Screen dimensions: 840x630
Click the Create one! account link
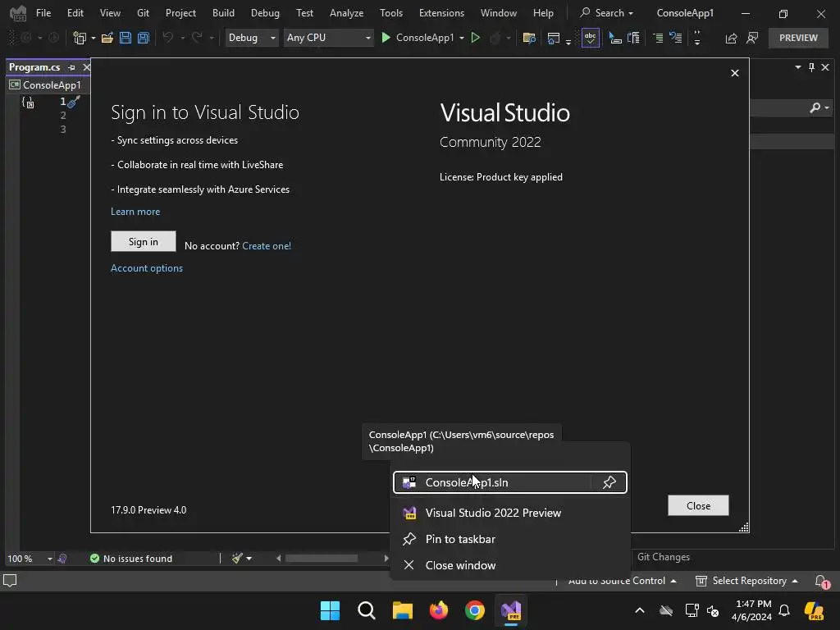coord(267,246)
